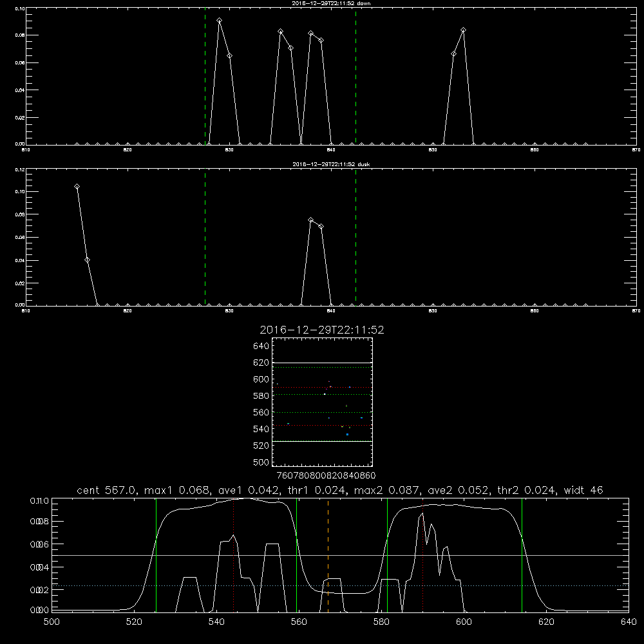Click the '640' x-axis label of the bottom plot

[x=629, y=622]
